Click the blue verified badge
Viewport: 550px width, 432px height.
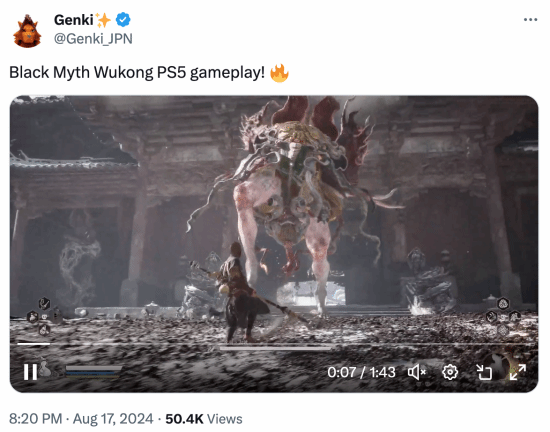point(123,20)
